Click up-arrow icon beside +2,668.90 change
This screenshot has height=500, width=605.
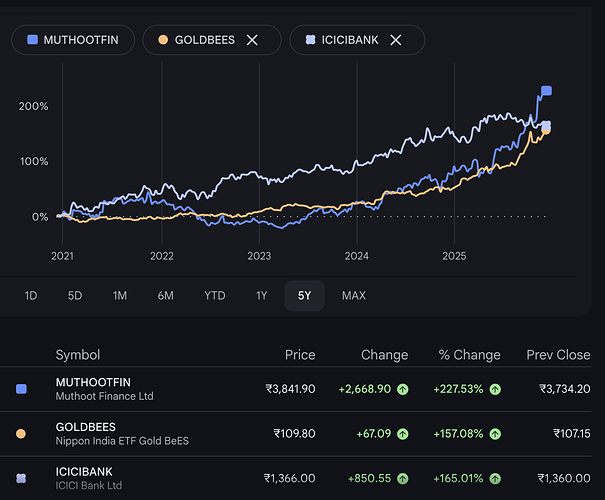(403, 389)
